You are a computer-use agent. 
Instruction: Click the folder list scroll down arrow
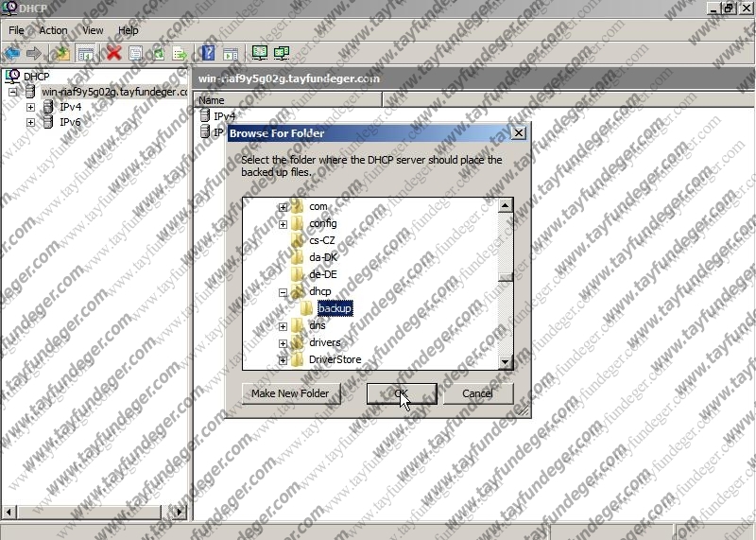pyautogui.click(x=505, y=361)
